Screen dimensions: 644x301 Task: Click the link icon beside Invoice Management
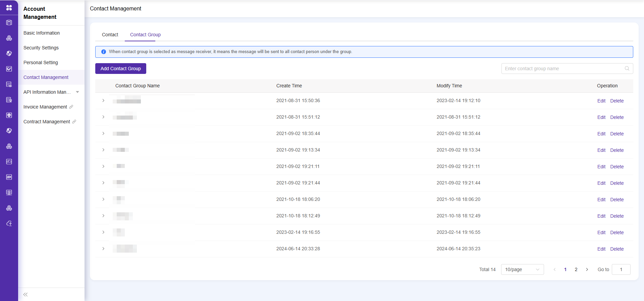click(71, 107)
